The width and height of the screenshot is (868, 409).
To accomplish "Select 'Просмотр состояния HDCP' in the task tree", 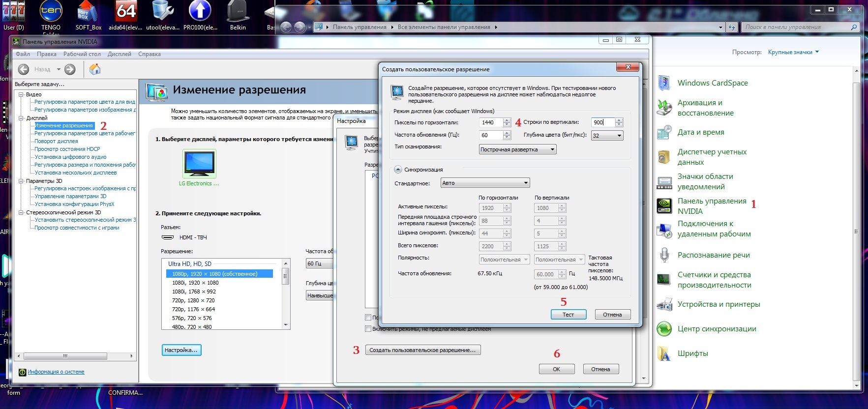I will tap(67, 149).
